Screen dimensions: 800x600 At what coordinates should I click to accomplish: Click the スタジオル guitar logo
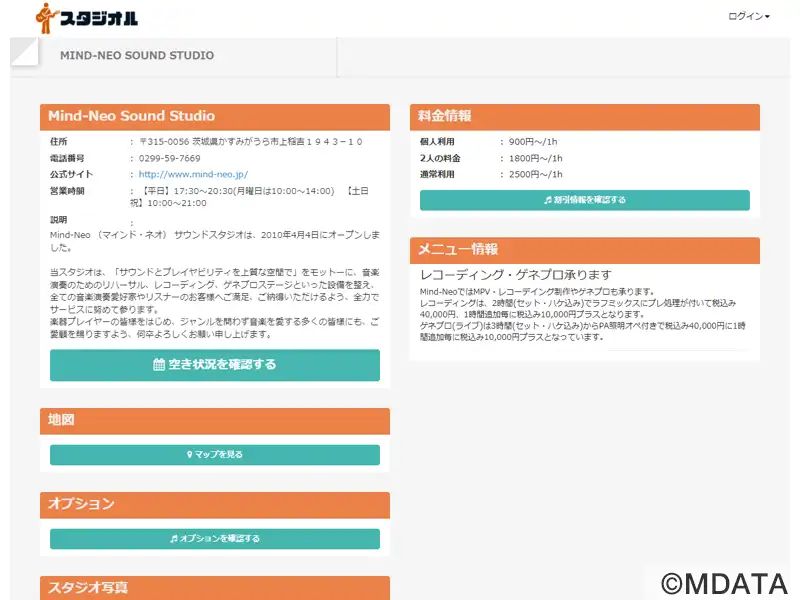(87, 18)
